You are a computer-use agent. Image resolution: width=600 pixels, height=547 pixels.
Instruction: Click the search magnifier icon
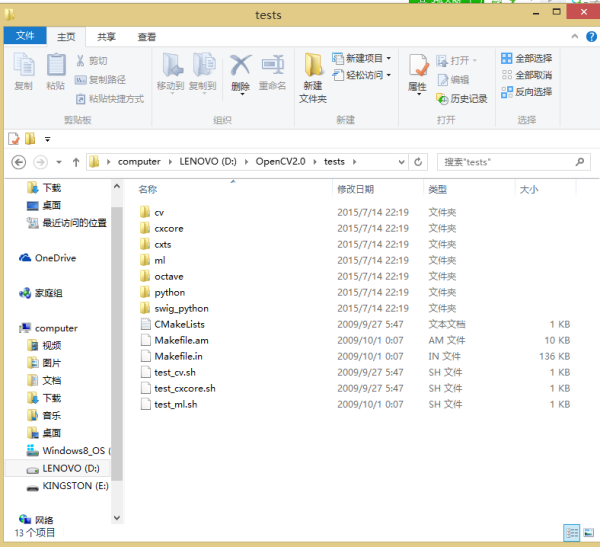point(580,162)
